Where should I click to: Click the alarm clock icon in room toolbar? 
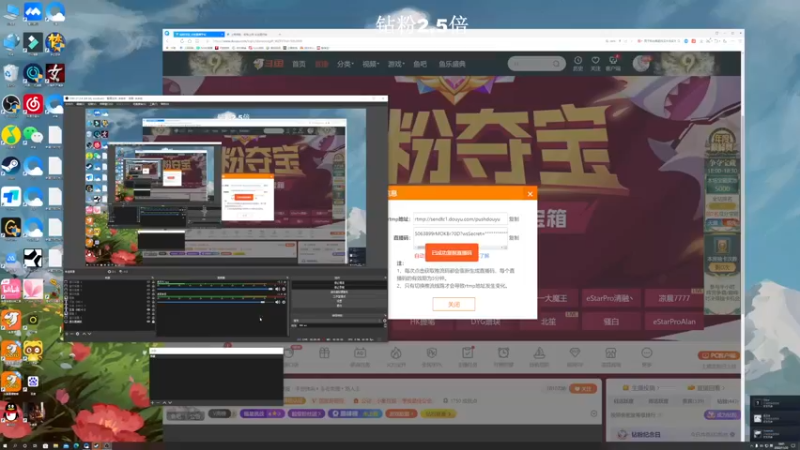[504, 353]
